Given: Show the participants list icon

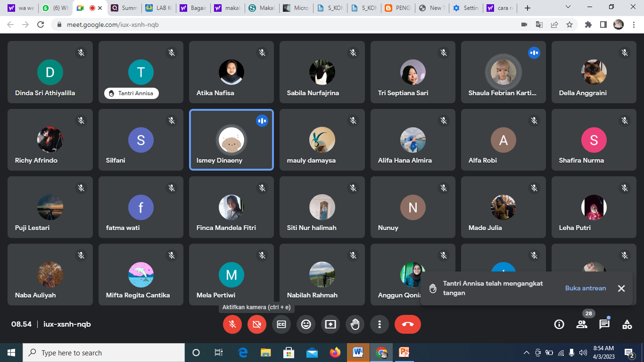Looking at the screenshot, I should coord(582,324).
